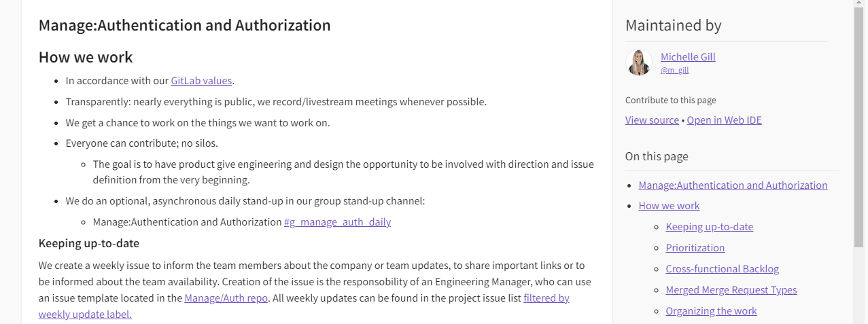Go to Organizing the work section
The image size is (868, 324).
click(711, 311)
